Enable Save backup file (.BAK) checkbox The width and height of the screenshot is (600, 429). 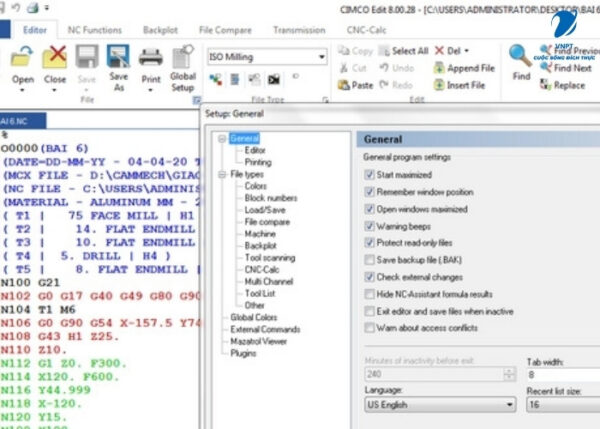tap(369, 260)
